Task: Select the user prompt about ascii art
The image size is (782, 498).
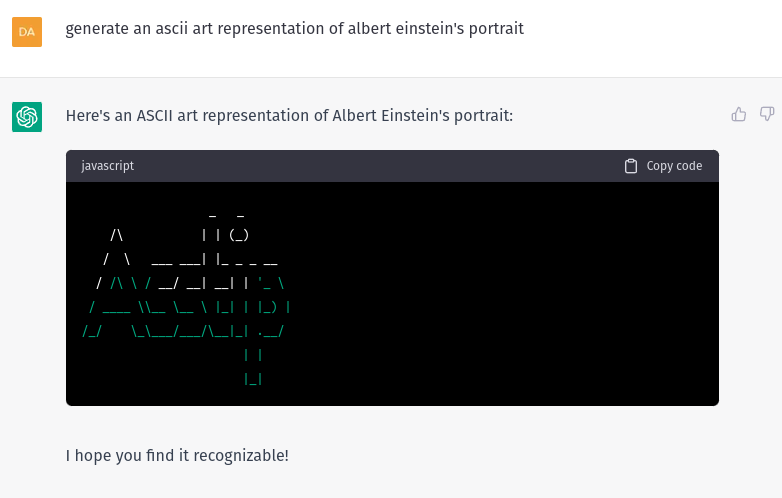Action: pos(294,29)
